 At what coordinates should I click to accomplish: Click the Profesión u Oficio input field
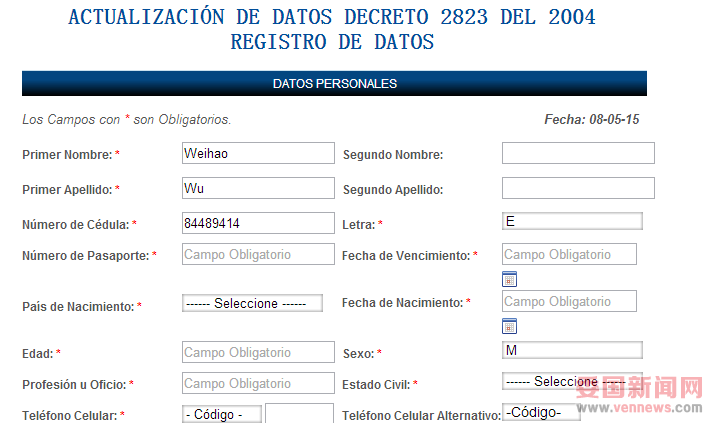coord(258,383)
